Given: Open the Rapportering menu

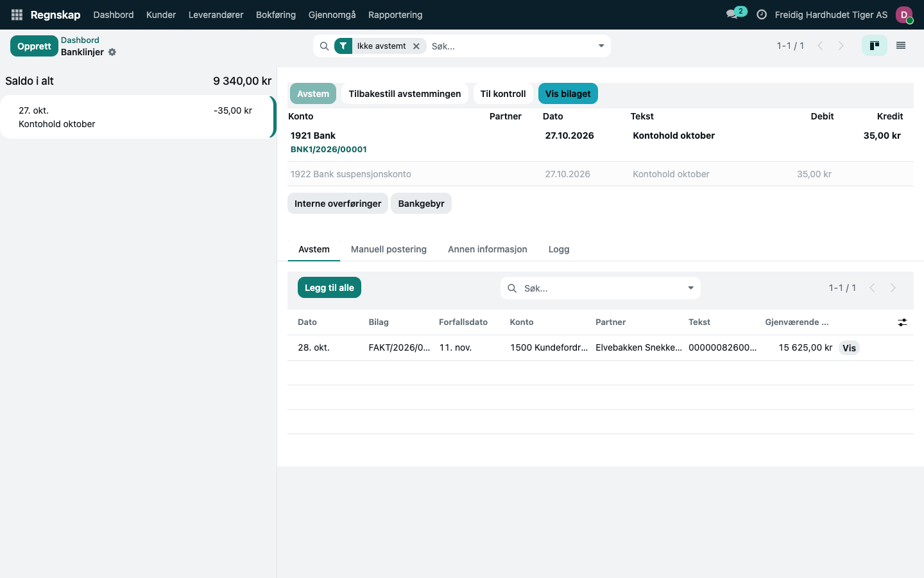Looking at the screenshot, I should click(x=395, y=15).
